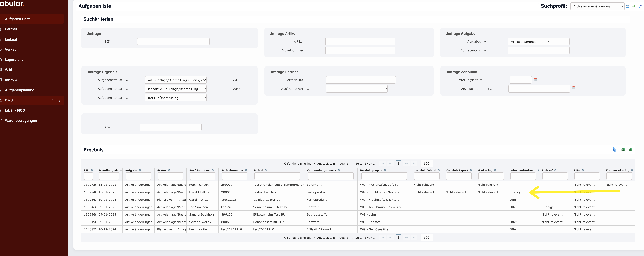This screenshot has height=256, width=644.
Task: Click the first Excel export icon
Action: [623, 150]
